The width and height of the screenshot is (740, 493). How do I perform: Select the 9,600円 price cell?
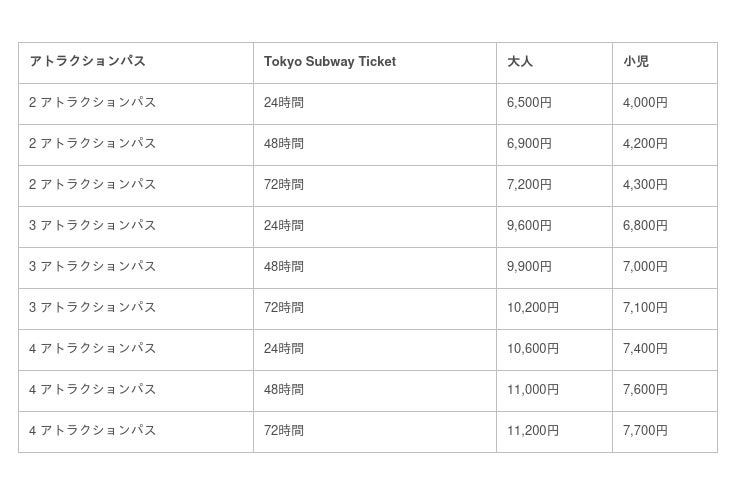(x=529, y=226)
